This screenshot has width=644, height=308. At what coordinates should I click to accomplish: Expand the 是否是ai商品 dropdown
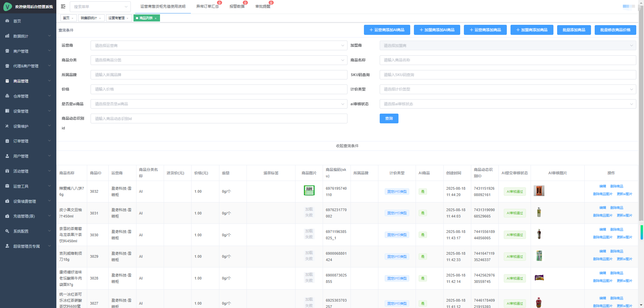coord(219,104)
